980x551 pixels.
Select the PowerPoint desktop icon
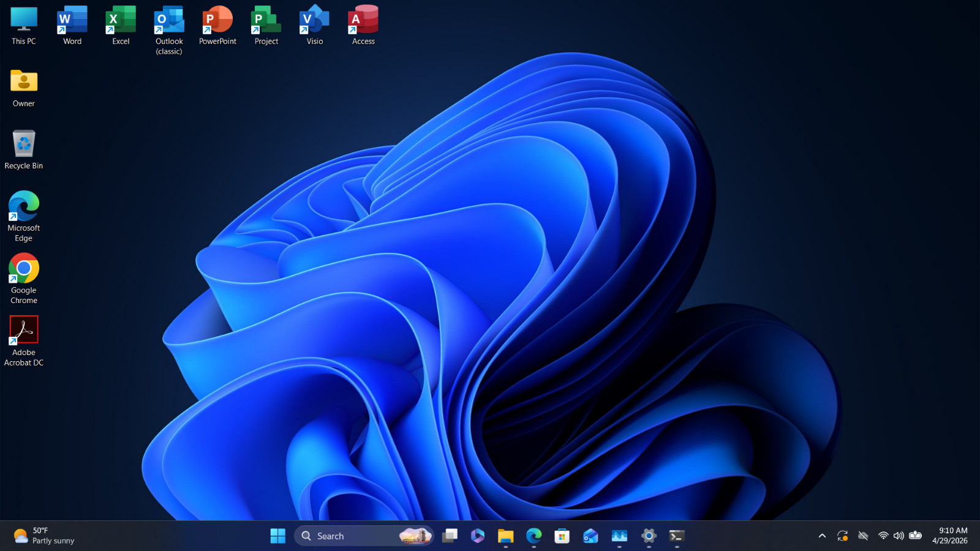click(x=217, y=26)
